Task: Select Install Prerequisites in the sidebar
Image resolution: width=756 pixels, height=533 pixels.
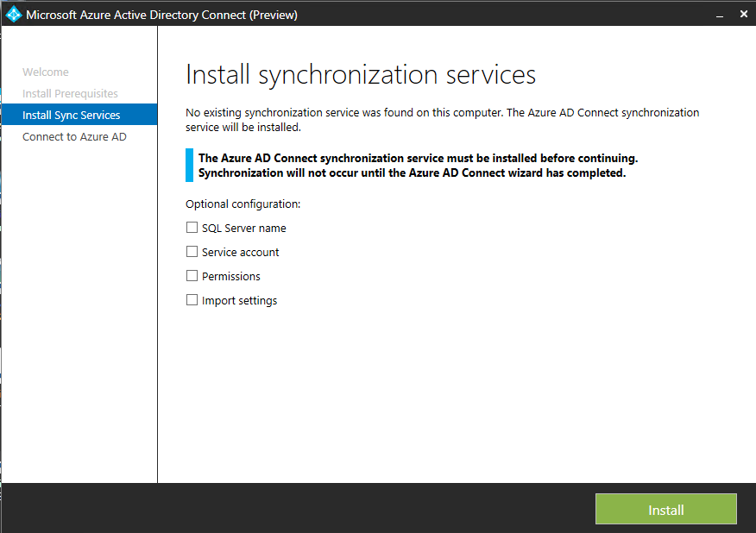Action: pos(70,94)
